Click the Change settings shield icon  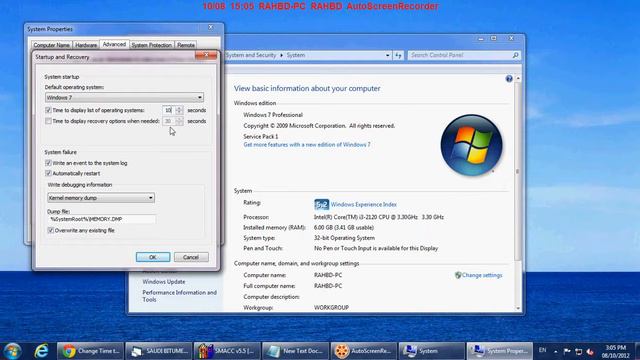coord(458,275)
